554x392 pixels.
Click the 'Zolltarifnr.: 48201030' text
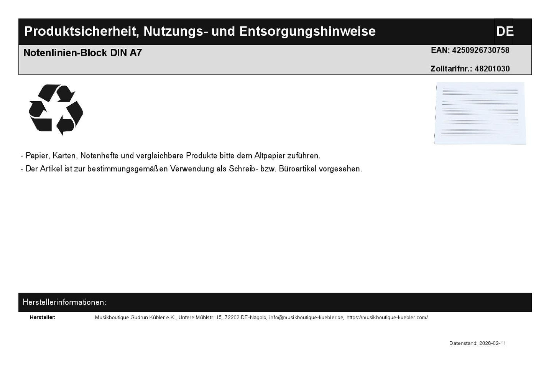click(x=470, y=69)
